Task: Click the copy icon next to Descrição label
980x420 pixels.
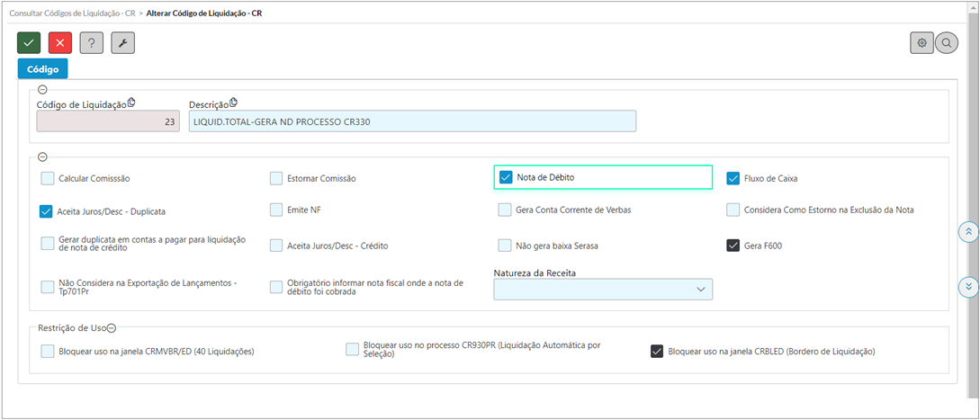Action: [x=234, y=103]
